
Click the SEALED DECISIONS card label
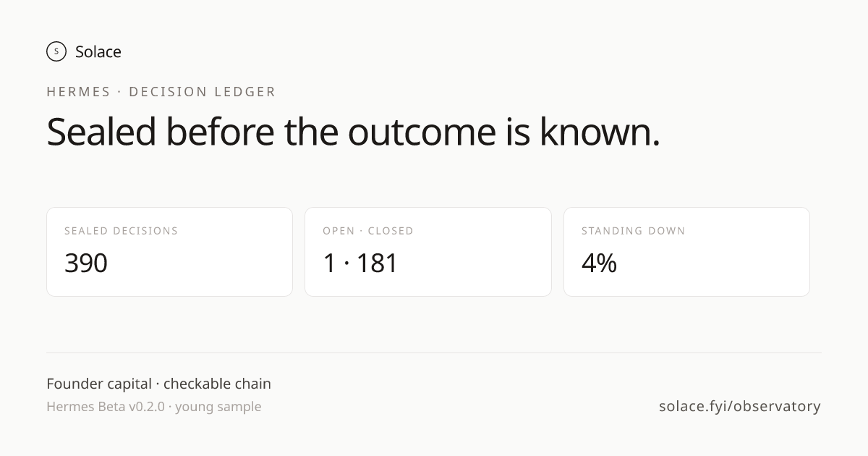(x=121, y=231)
